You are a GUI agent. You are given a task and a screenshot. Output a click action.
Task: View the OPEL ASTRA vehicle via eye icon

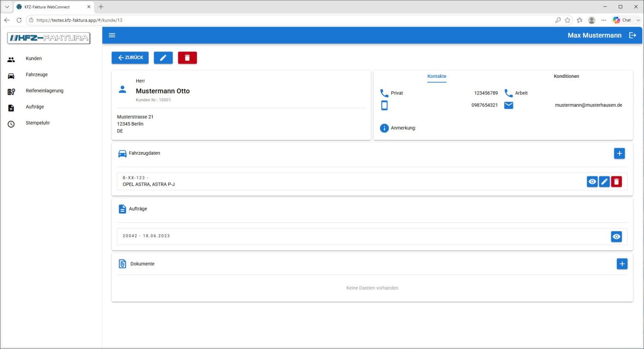pos(592,182)
